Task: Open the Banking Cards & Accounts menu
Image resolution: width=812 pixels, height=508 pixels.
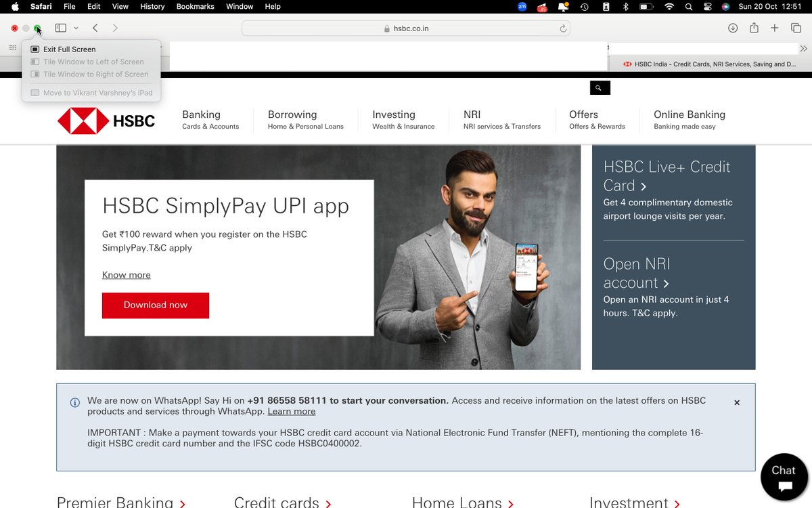Action: tap(210, 120)
